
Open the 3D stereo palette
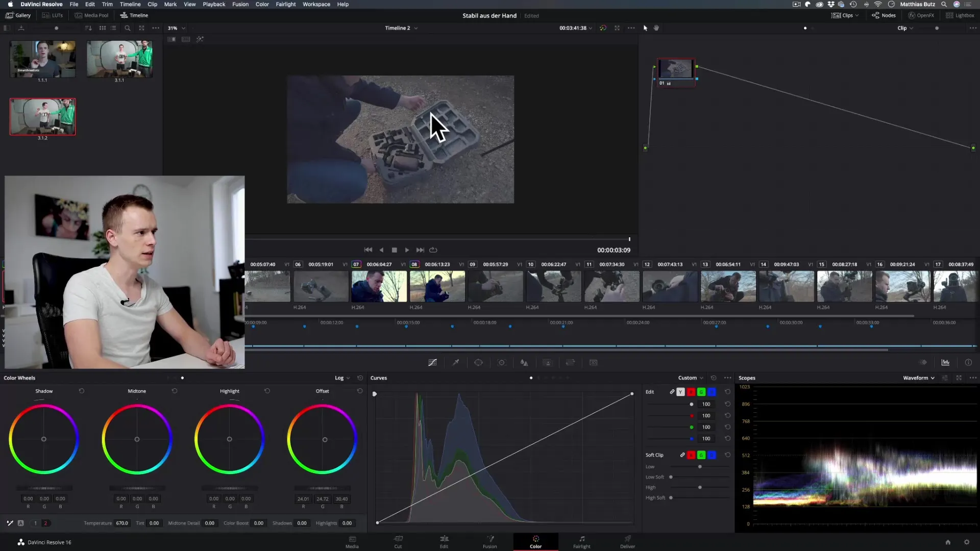tap(594, 363)
